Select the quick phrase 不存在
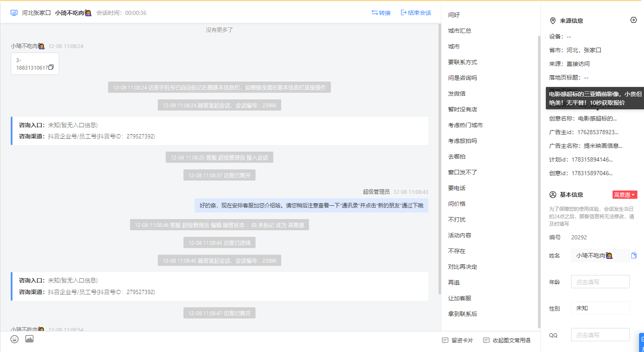This screenshot has height=352, width=644. 457,251
